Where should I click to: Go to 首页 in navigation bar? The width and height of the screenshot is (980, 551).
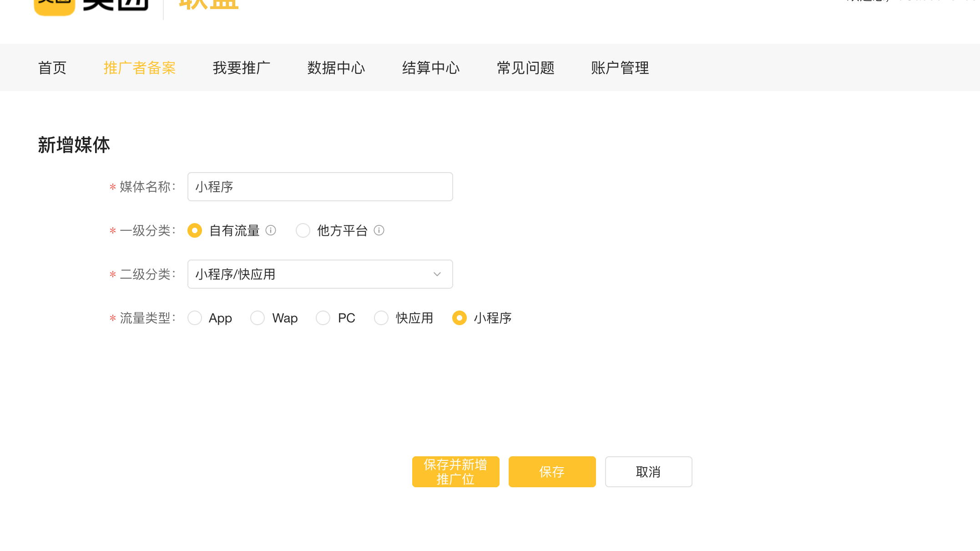tap(52, 68)
